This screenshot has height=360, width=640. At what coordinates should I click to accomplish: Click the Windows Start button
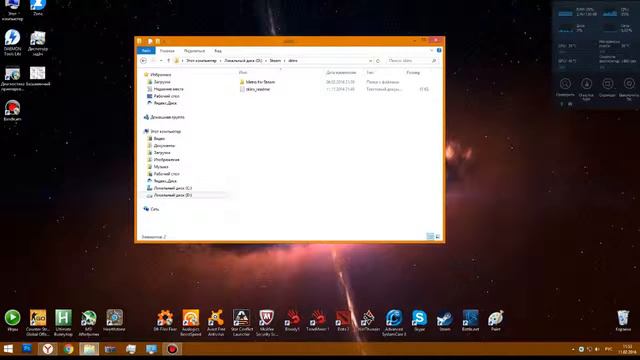pyautogui.click(x=8, y=349)
